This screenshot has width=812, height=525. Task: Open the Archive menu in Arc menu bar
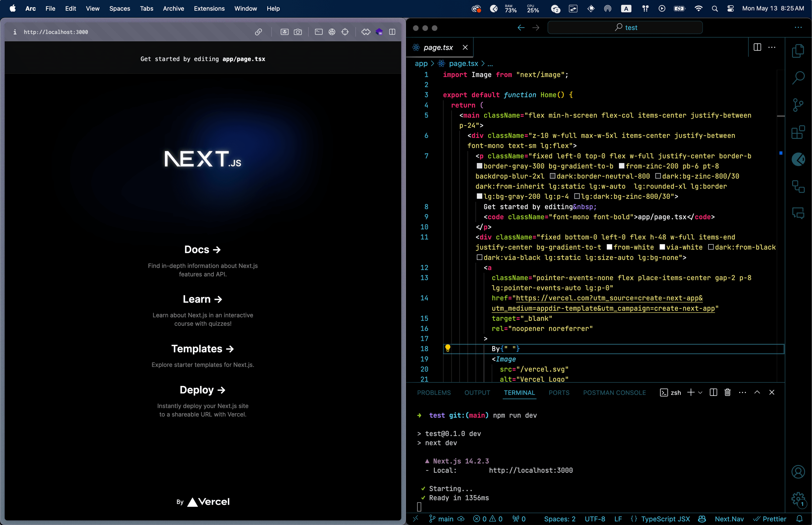173,8
